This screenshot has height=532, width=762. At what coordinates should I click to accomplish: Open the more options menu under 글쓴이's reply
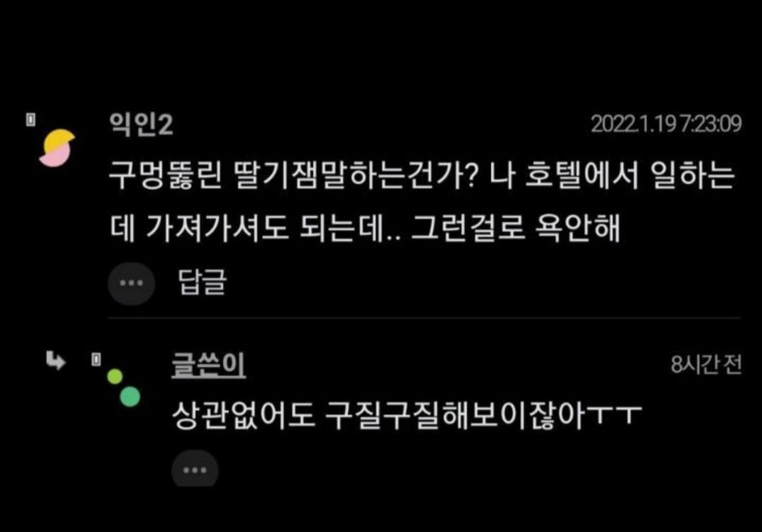[x=195, y=469]
